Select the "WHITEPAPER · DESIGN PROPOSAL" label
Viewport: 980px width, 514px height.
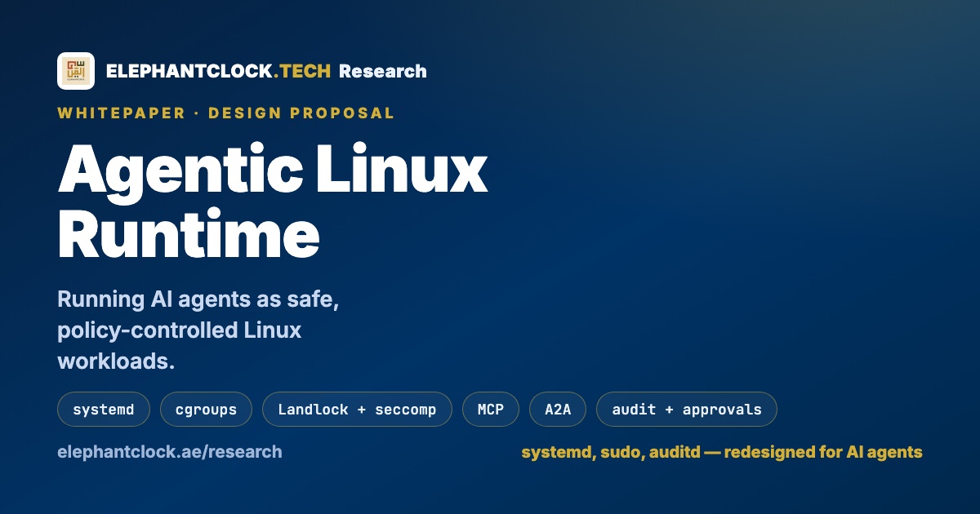click(x=226, y=113)
